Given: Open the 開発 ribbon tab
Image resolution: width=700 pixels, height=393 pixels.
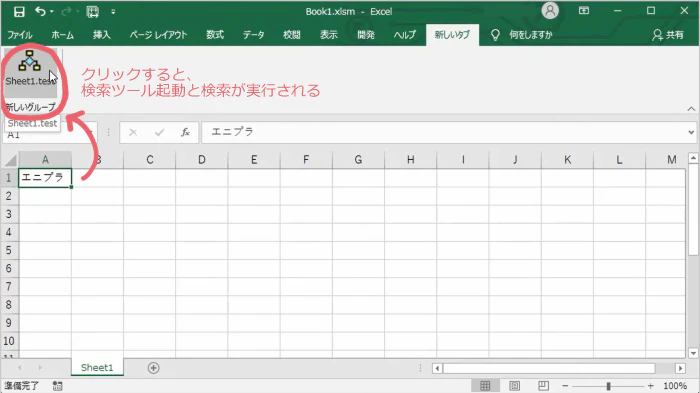Looking at the screenshot, I should pyautogui.click(x=366, y=35).
